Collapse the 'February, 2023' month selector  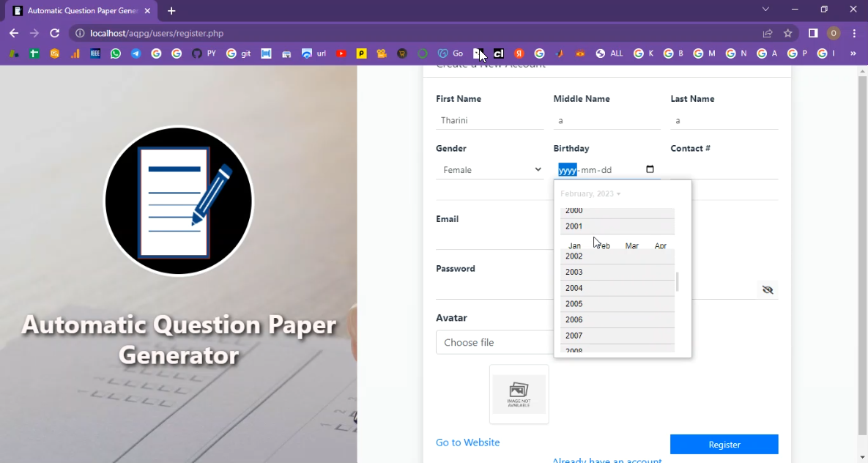click(590, 194)
